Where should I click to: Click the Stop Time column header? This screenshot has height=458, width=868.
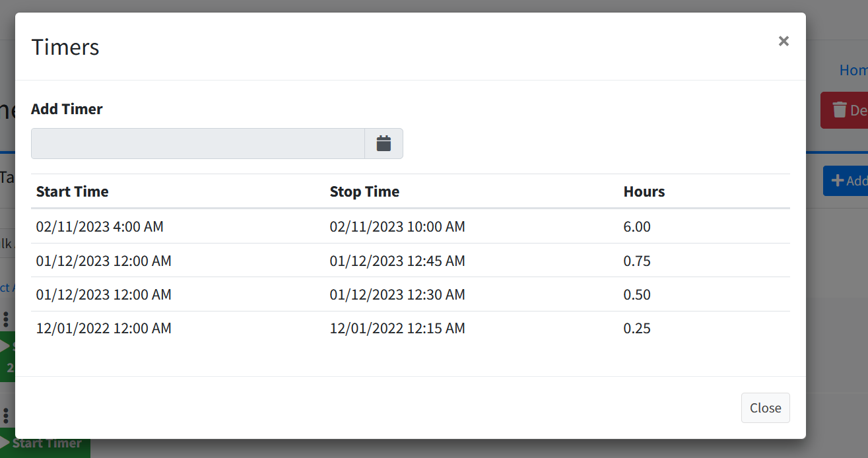(364, 192)
